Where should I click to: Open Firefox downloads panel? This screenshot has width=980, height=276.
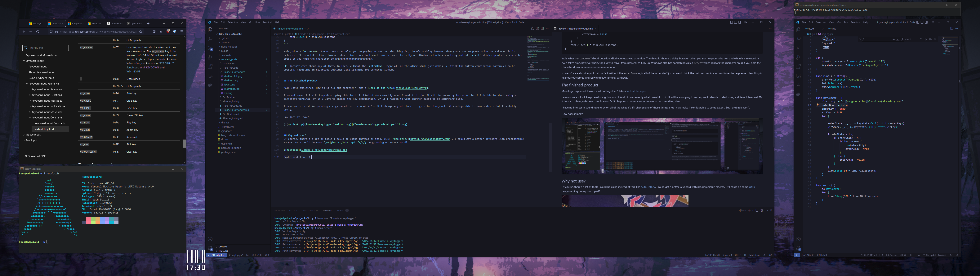tap(161, 32)
